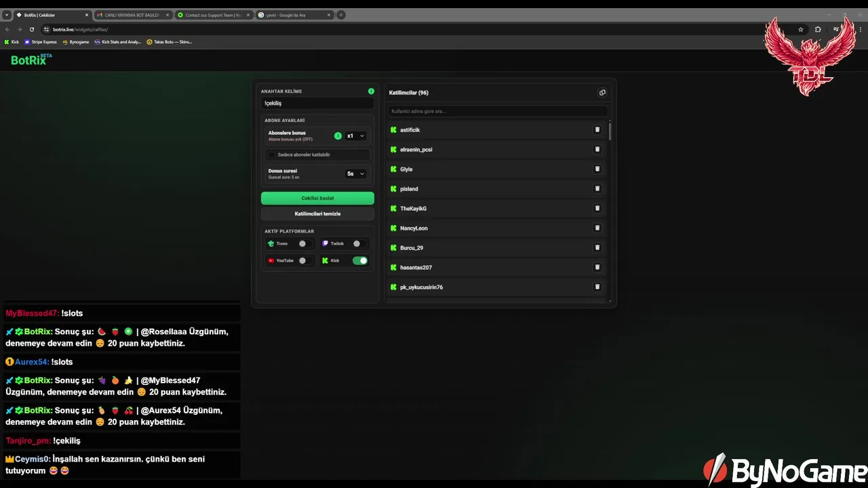Viewport: 868px width, 488px height.
Task: Disable the Kick platform toggle
Action: 359,260
